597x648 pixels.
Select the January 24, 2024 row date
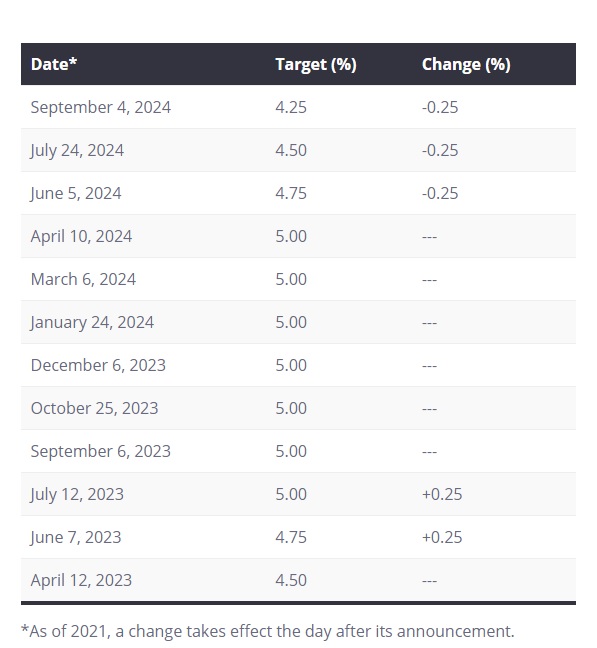coord(92,322)
